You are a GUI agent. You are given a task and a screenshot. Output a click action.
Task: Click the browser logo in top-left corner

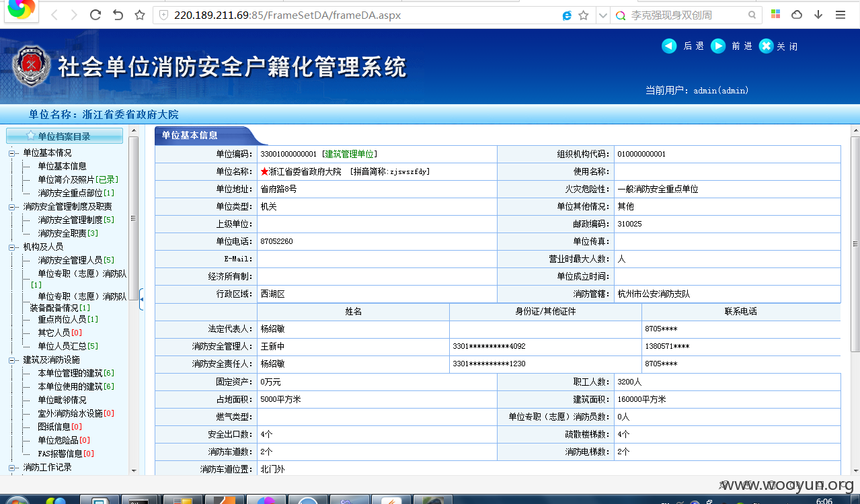[x=21, y=9]
